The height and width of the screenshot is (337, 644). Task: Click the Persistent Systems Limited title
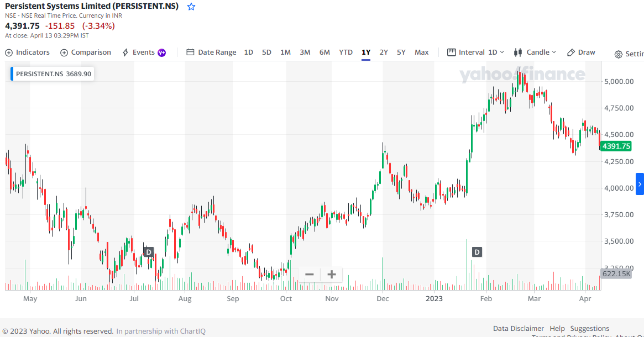(x=92, y=6)
